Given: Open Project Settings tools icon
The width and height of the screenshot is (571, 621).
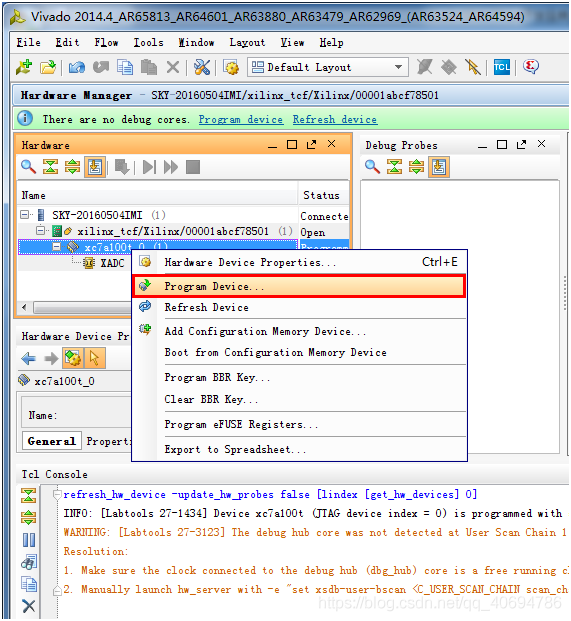Looking at the screenshot, I should point(202,67).
